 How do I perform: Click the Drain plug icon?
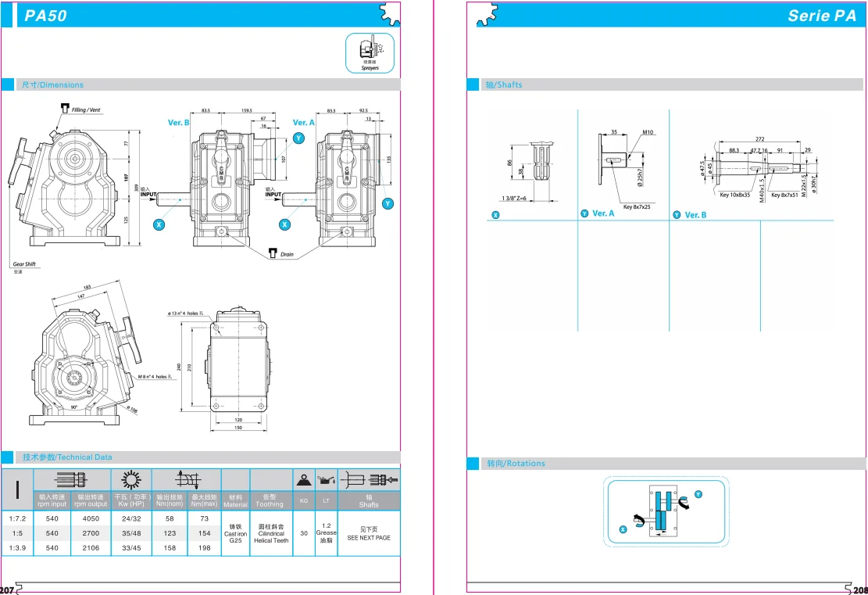(272, 253)
